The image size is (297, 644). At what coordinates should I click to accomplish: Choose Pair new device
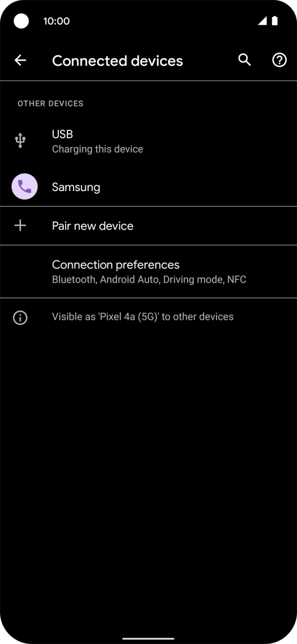[x=148, y=226]
